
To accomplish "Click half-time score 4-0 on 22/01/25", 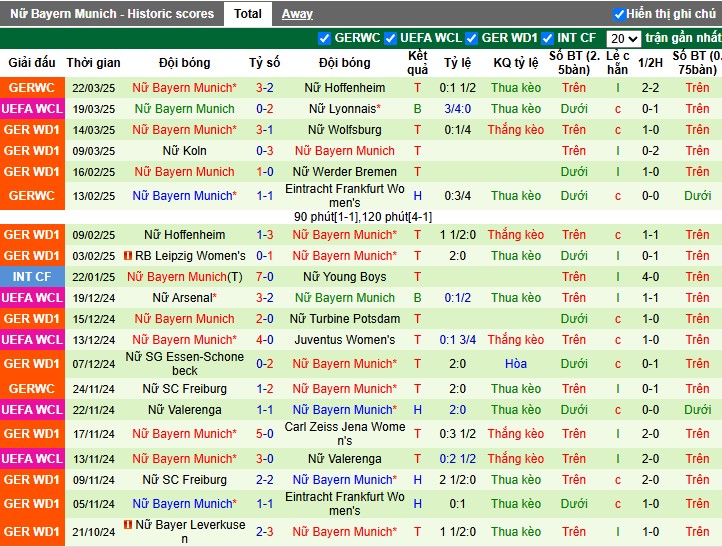I will pyautogui.click(x=650, y=277).
